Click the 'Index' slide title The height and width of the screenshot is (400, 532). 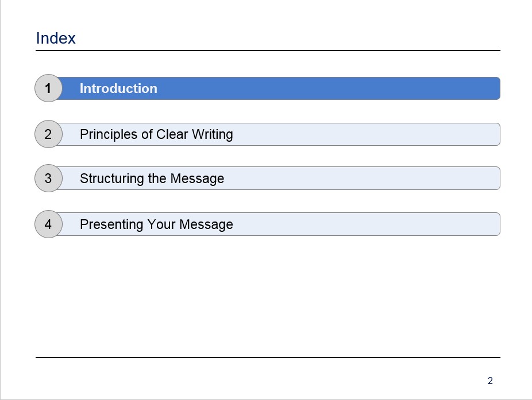coord(56,38)
